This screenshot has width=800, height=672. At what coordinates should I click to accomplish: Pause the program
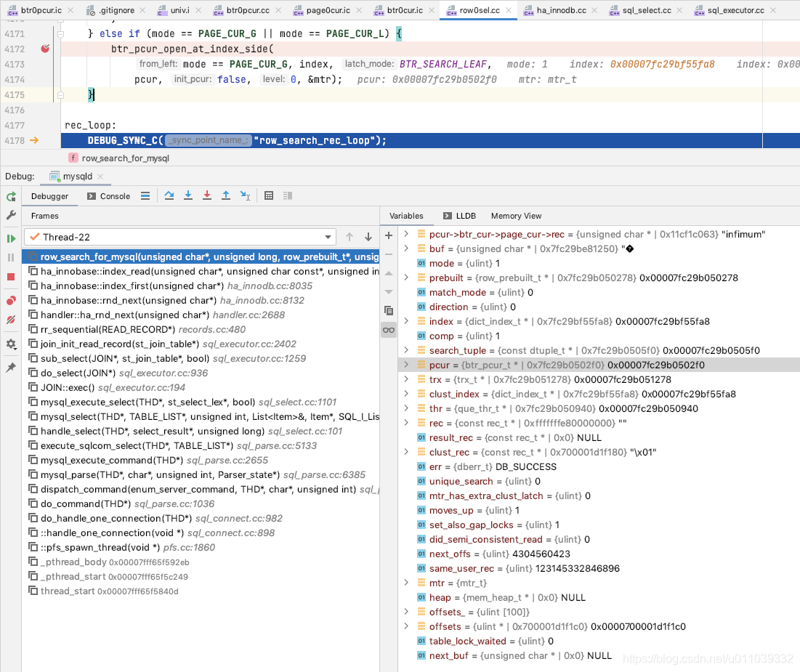(x=11, y=258)
